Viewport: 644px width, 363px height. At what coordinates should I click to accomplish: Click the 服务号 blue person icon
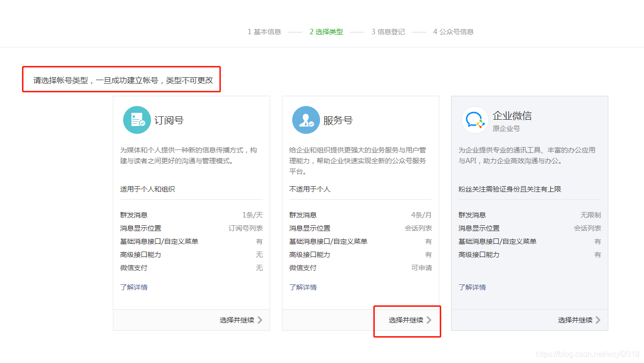306,120
